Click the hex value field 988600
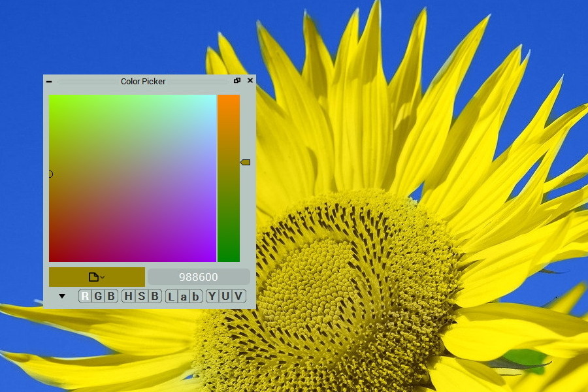Viewport: 588px width, 392px height. point(199,277)
